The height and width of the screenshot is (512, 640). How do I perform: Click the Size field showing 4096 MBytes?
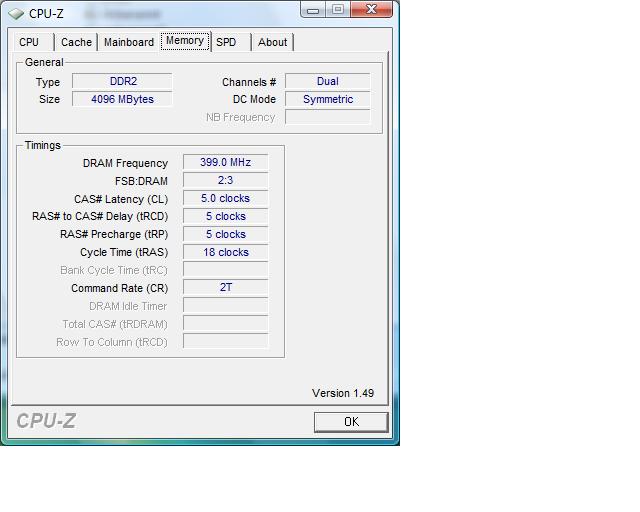pos(122,99)
